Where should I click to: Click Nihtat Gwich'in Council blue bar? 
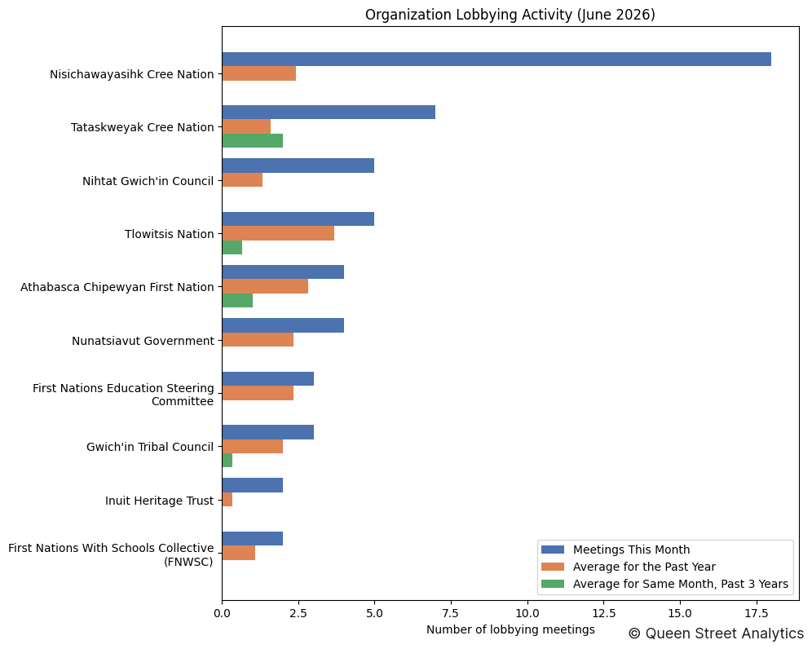coord(298,166)
